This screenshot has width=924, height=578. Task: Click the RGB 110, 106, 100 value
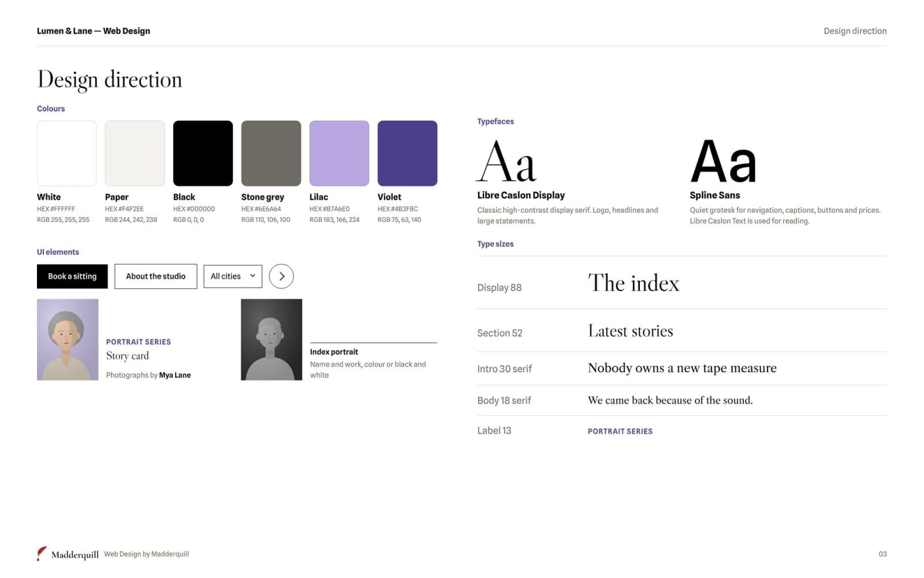point(266,220)
